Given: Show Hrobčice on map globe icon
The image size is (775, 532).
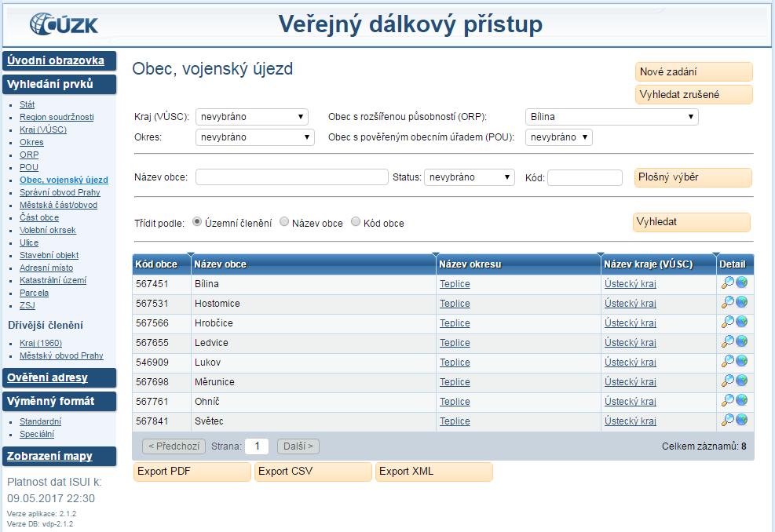Looking at the screenshot, I should [x=741, y=322].
